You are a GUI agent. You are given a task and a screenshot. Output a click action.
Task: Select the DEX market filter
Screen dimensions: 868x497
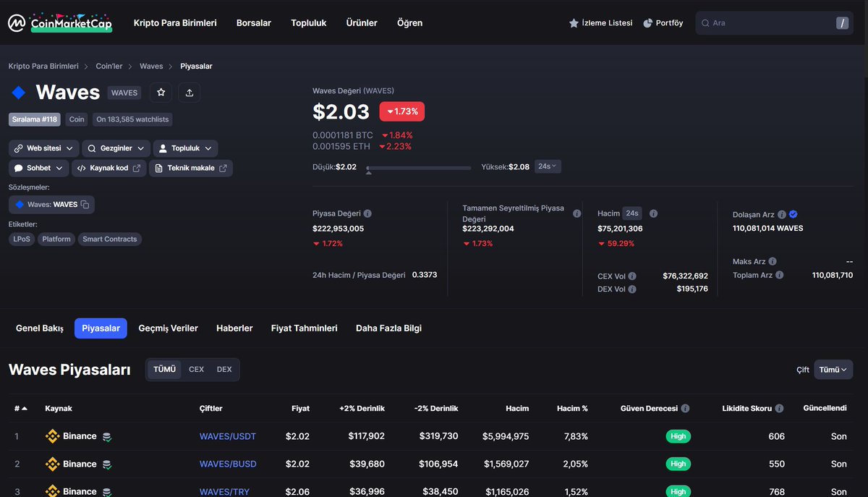point(224,369)
